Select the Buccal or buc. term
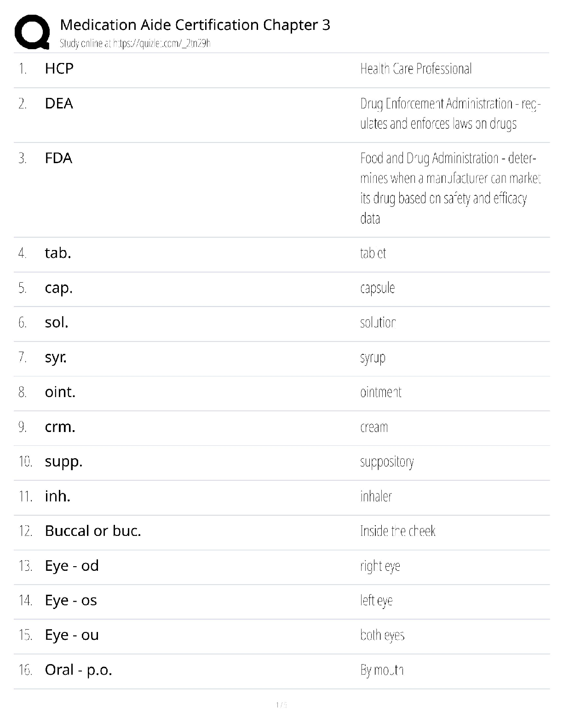The image size is (563, 728). (x=93, y=531)
